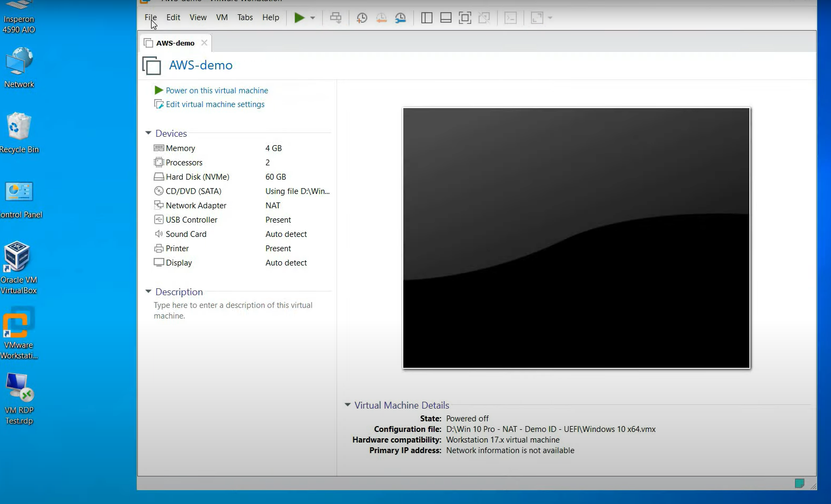This screenshot has width=831, height=504.
Task: Select the Display device
Action: point(242,263)
